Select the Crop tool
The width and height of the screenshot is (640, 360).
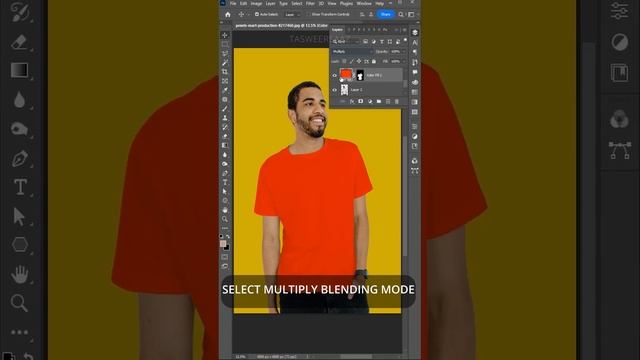click(x=225, y=72)
